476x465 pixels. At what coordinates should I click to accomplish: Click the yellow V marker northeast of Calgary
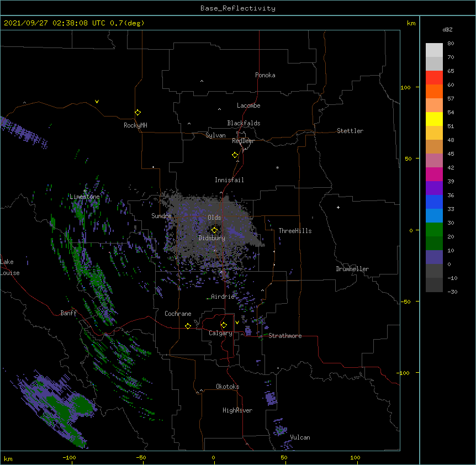(237, 323)
